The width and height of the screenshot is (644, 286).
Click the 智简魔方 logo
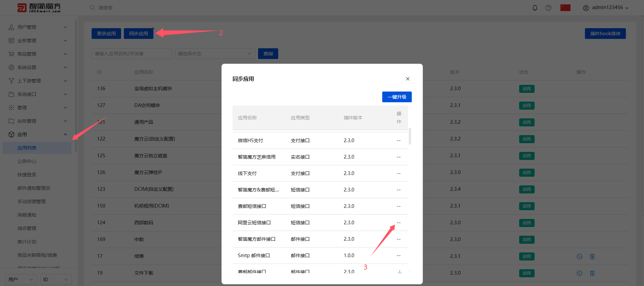39,8
